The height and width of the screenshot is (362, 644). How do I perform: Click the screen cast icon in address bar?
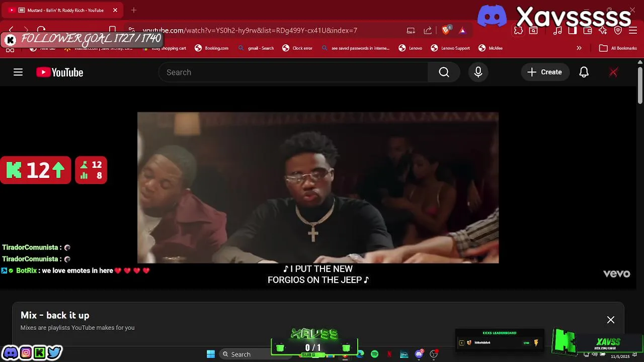tap(411, 30)
